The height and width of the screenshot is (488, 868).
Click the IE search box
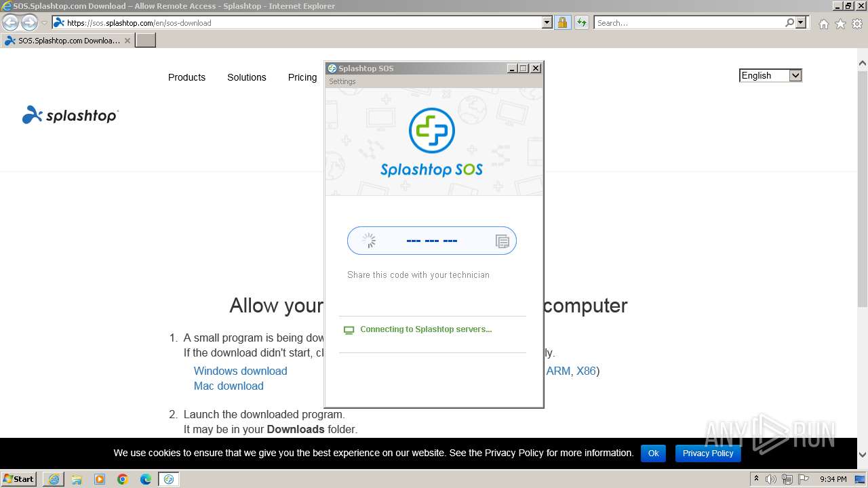688,23
